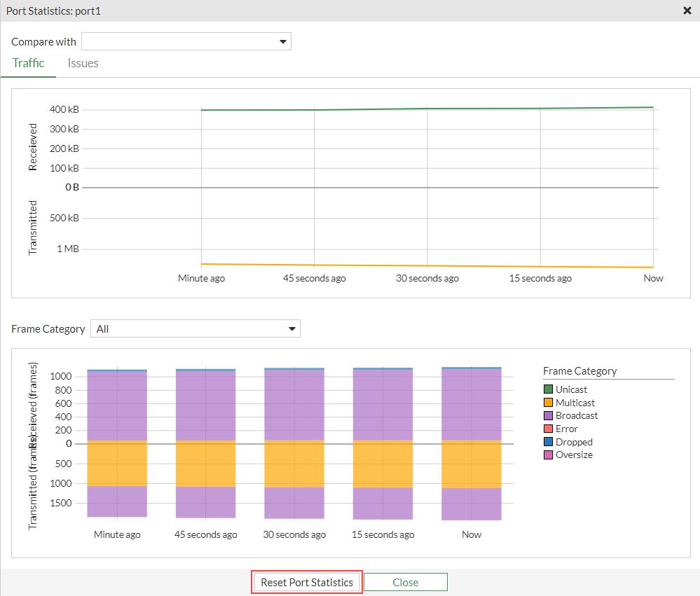Viewport: 700px width, 596px height.
Task: Click the Multicast legend color square
Action: [549, 403]
